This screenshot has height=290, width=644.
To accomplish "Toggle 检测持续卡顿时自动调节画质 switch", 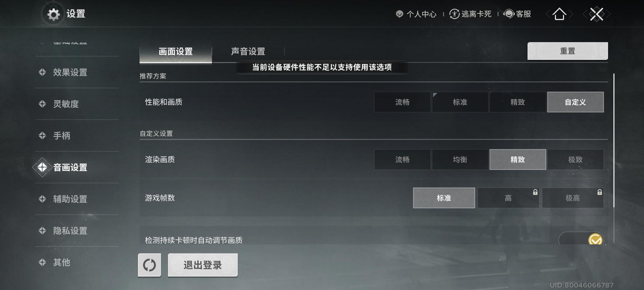I will (581, 238).
